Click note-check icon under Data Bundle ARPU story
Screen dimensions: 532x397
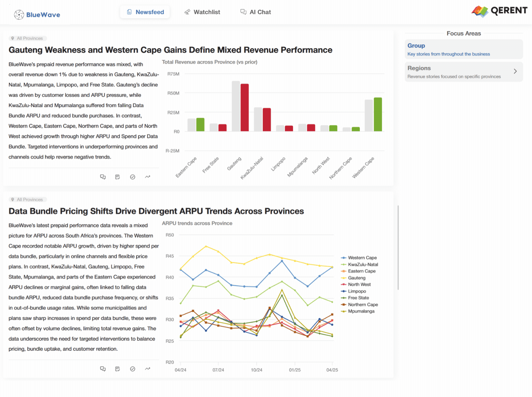[x=117, y=369]
